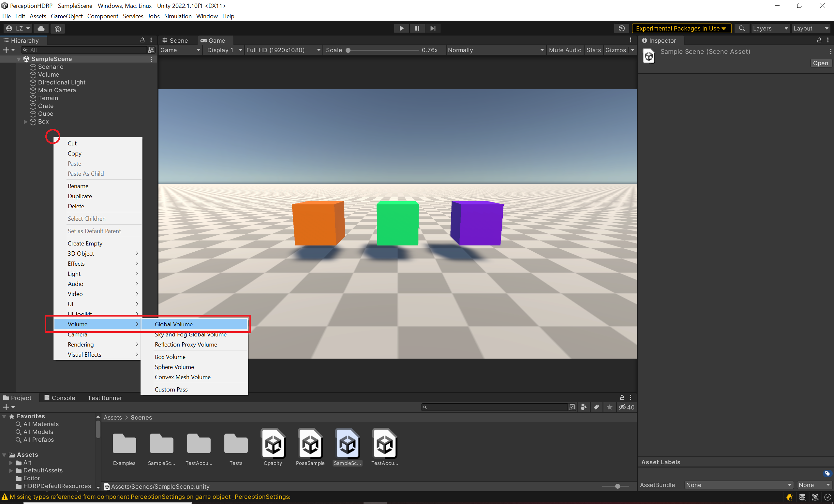Viewport: 834px width, 504px height.
Task: Adjust the Game view Scale slider
Action: point(348,51)
